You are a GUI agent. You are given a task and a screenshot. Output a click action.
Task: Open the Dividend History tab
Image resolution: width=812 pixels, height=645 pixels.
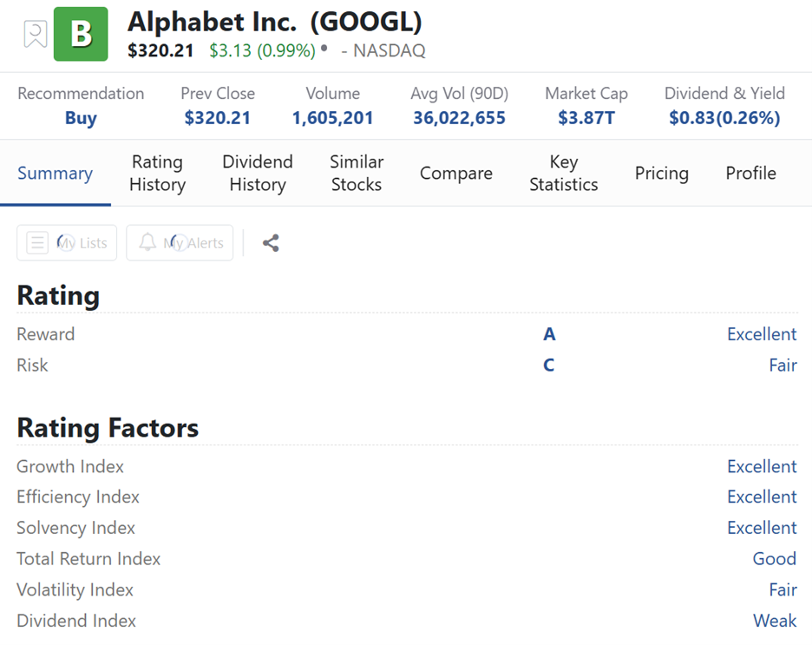258,173
